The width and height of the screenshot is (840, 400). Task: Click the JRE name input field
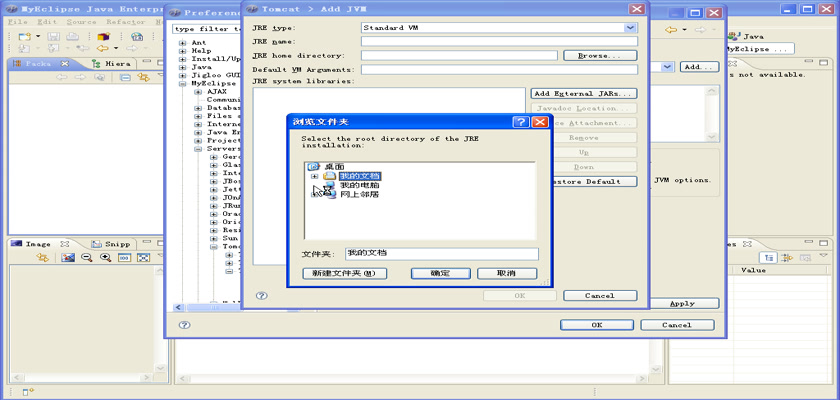point(499,41)
